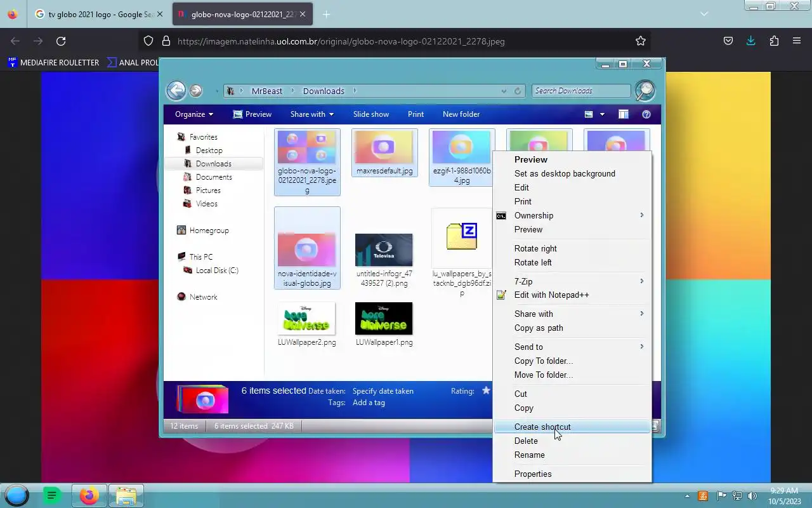812x508 pixels.
Task: Switch to the tv globo 2021 logo tab
Action: click(x=100, y=14)
